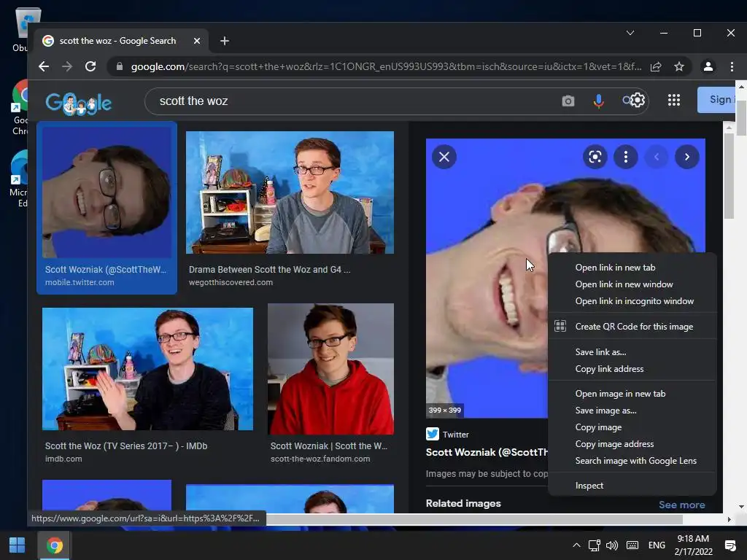
Task: Open the red hoodie fandom thumbnail
Action: [x=330, y=369]
